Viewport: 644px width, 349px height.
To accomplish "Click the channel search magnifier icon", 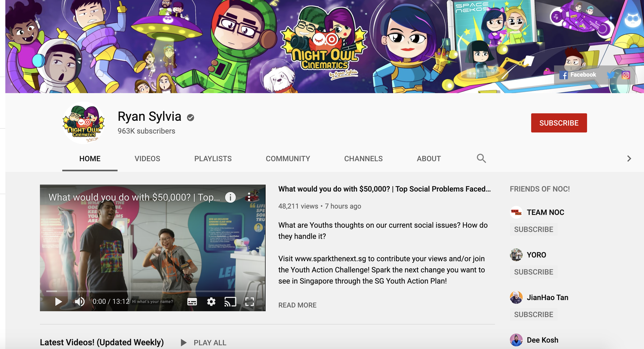I will point(481,159).
